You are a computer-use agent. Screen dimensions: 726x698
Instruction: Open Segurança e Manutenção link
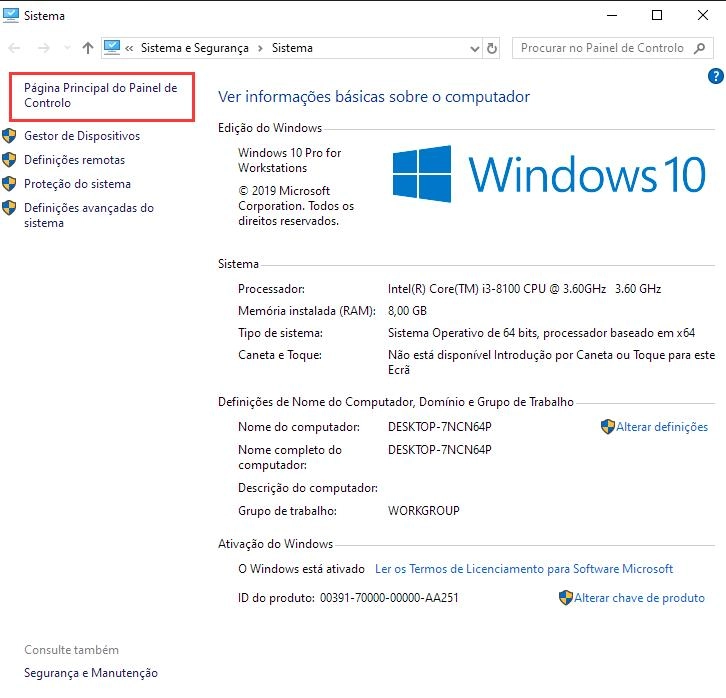click(91, 673)
